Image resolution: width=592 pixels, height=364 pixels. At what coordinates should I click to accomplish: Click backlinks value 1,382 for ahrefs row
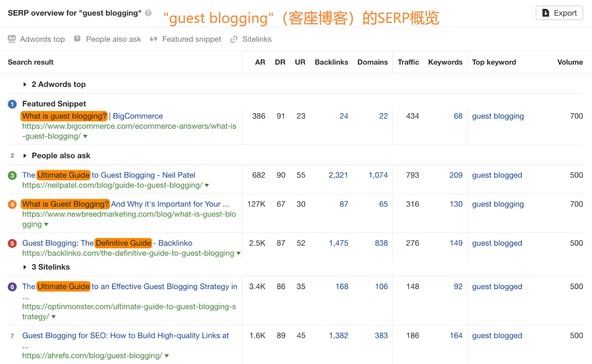coord(339,336)
